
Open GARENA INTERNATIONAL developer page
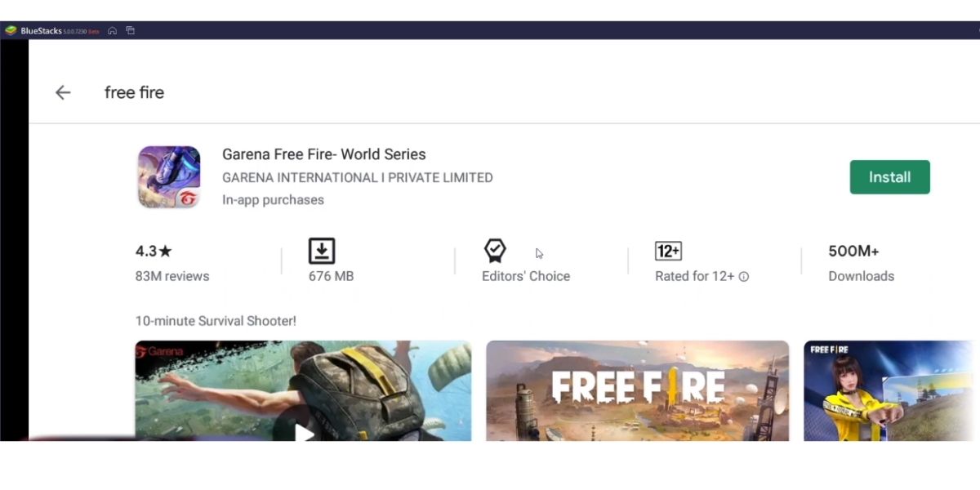pyautogui.click(x=357, y=177)
